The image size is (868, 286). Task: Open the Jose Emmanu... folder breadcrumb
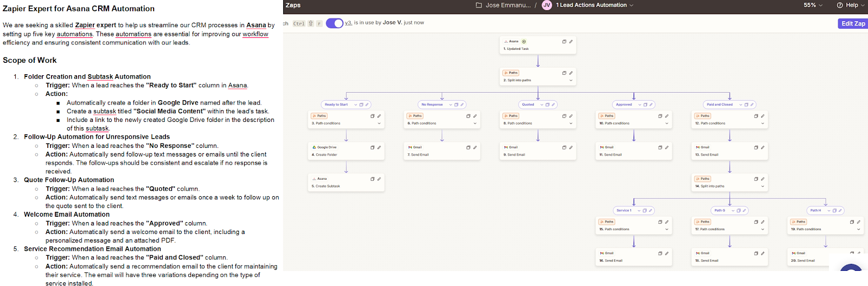(x=503, y=5)
